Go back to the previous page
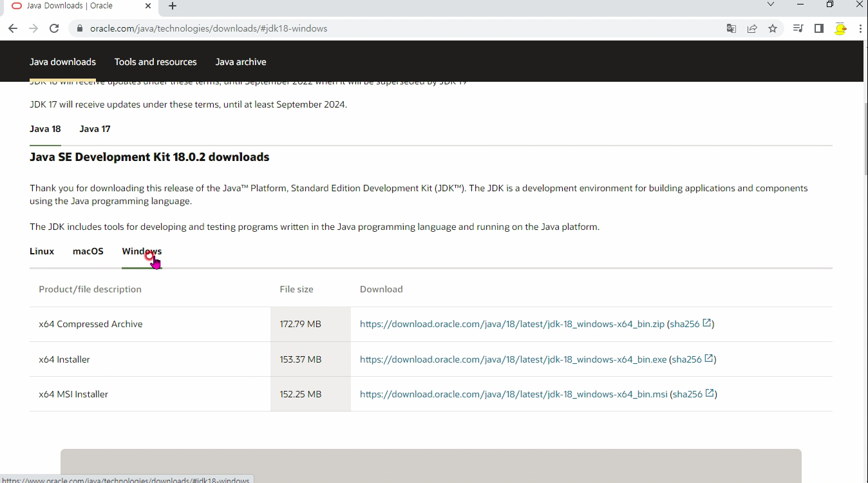This screenshot has height=483, width=868. 13,28
